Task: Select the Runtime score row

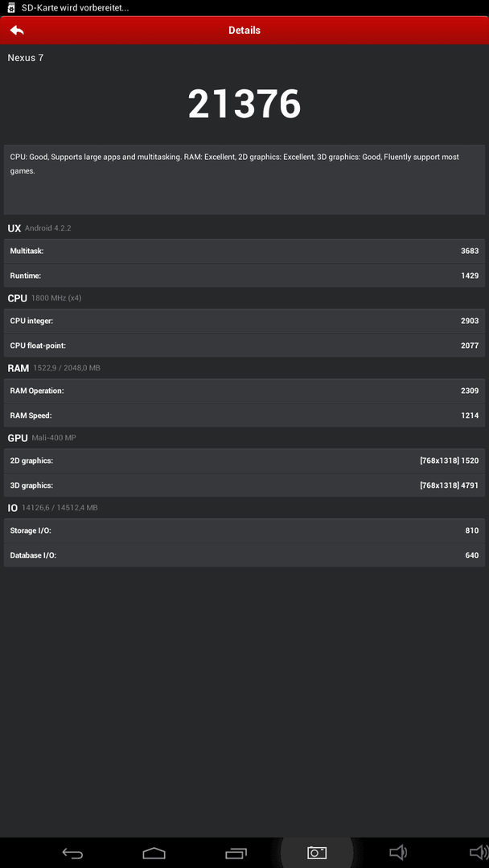Action: (x=244, y=275)
